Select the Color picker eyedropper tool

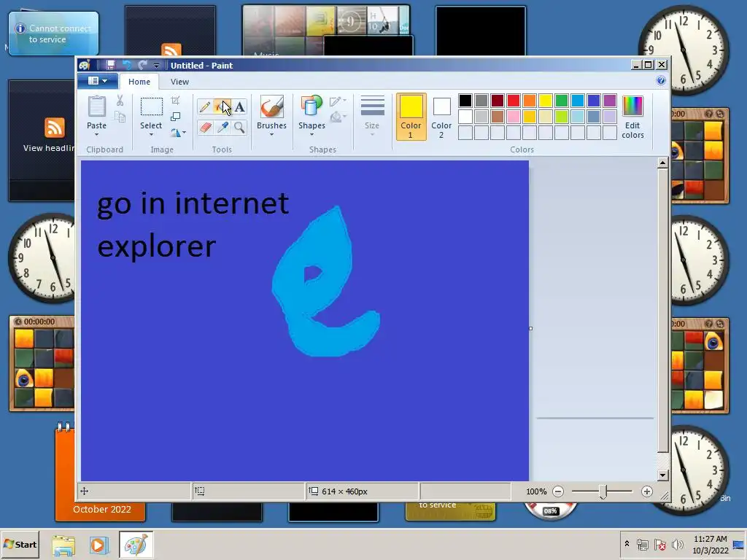point(222,127)
